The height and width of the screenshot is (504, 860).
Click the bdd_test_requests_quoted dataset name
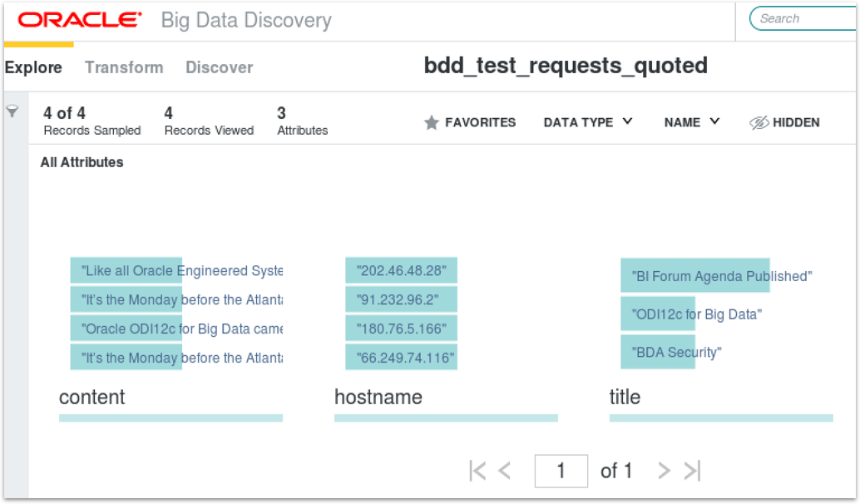(x=566, y=65)
